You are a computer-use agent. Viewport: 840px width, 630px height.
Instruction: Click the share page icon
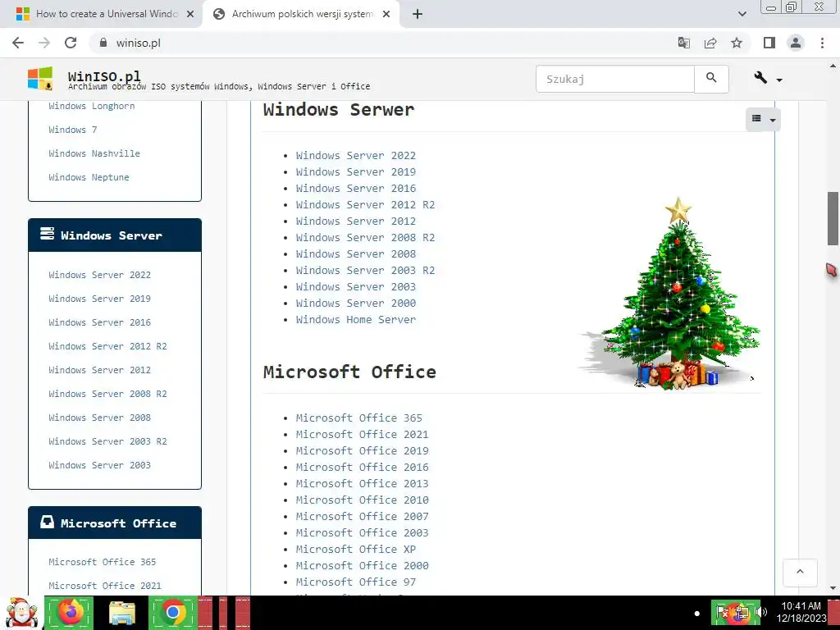[710, 43]
